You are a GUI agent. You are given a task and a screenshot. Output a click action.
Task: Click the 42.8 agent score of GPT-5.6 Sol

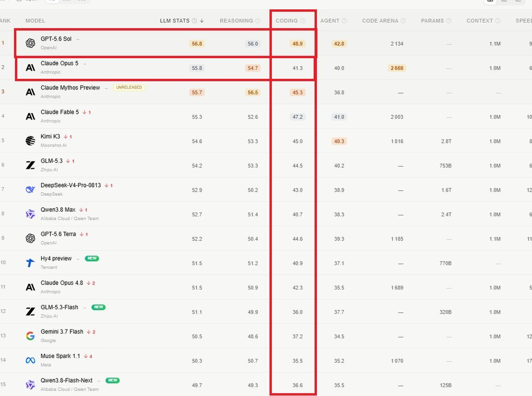click(x=339, y=44)
